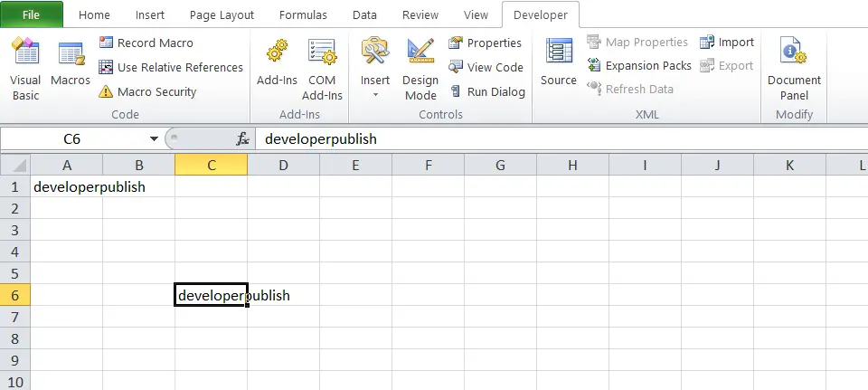This screenshot has width=868, height=390.
Task: Select column E header
Action: click(x=355, y=165)
